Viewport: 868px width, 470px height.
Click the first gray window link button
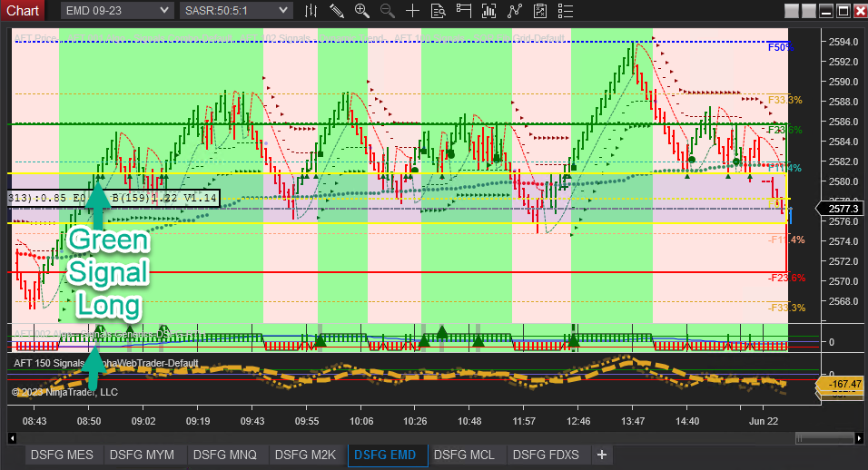[792, 11]
